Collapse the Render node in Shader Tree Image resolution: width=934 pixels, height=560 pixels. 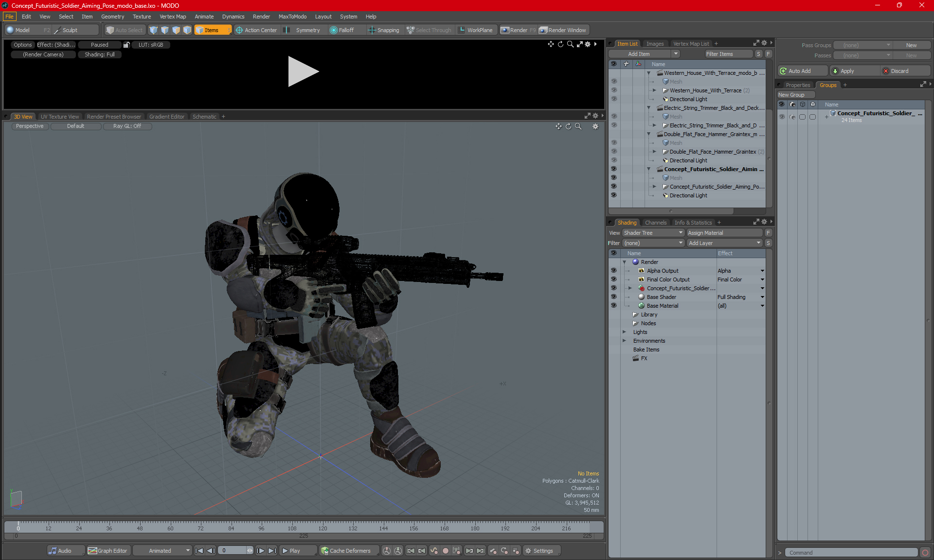625,262
